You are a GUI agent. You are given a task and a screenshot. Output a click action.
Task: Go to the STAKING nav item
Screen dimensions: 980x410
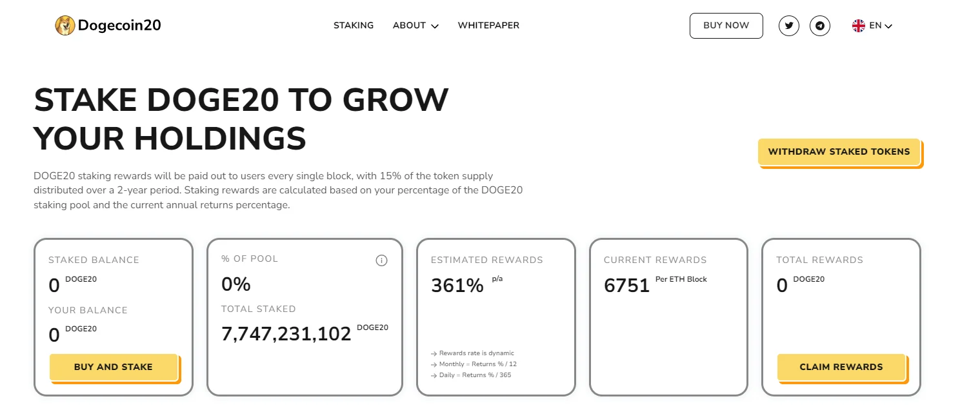pyautogui.click(x=354, y=26)
